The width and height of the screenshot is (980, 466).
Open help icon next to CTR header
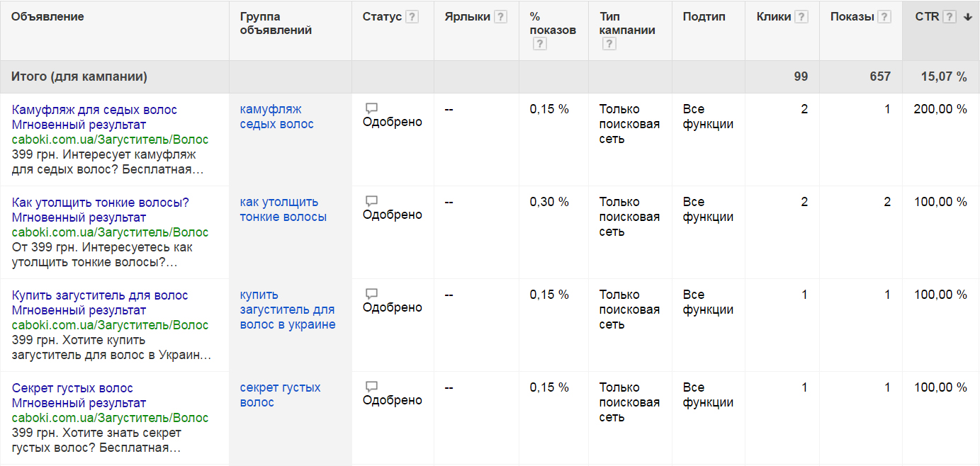coord(950,17)
